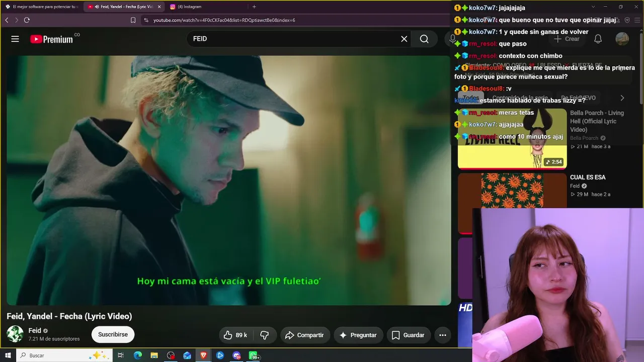Screen dimensions: 644x362
Task: Go to YouTube Premium home logo
Action: click(52, 39)
